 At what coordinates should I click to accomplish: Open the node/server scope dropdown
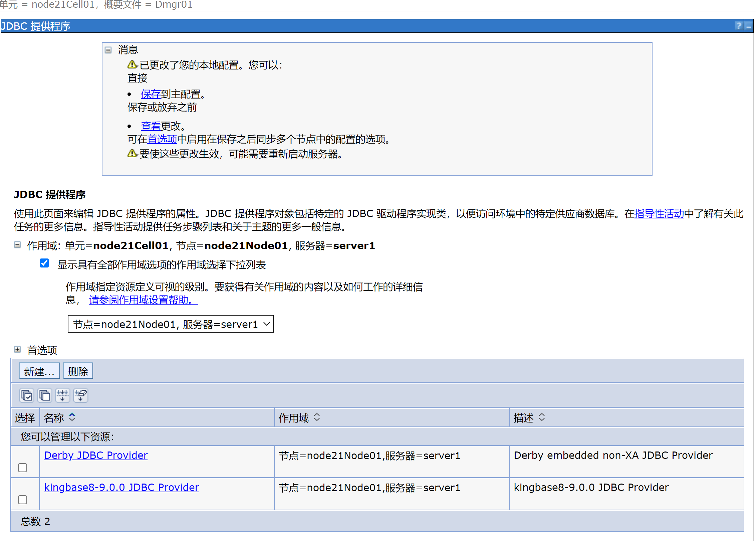point(171,324)
